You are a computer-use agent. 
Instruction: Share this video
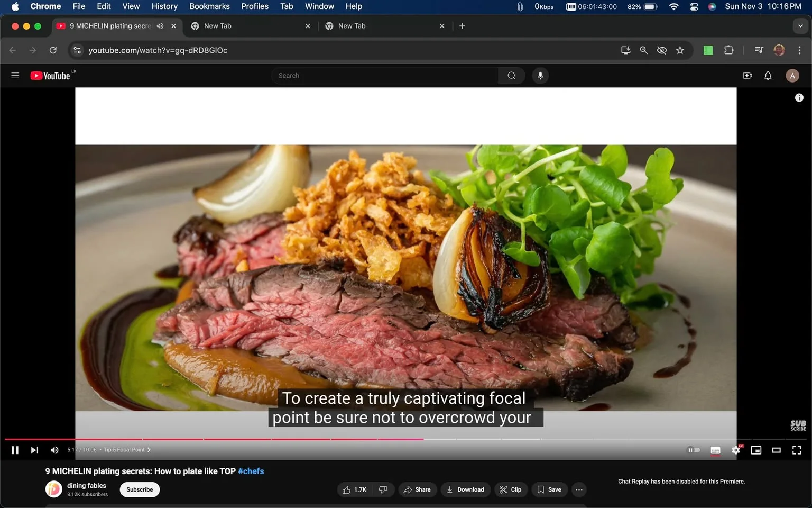[417, 489]
